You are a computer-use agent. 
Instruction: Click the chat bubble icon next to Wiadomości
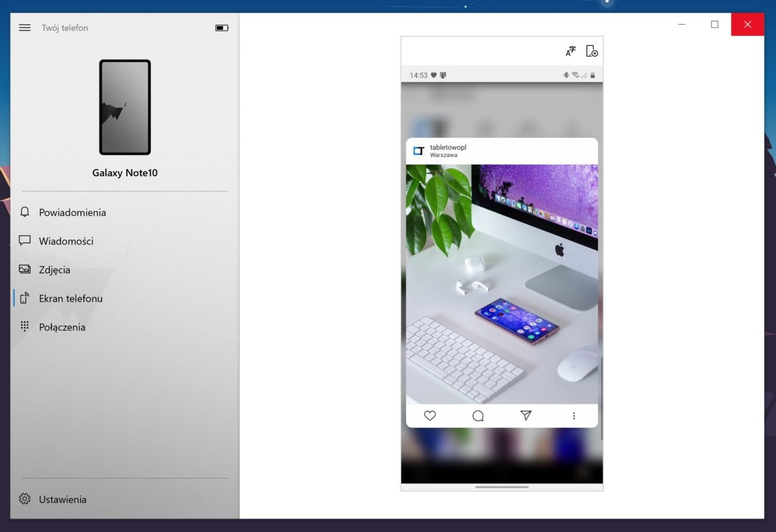(24, 241)
